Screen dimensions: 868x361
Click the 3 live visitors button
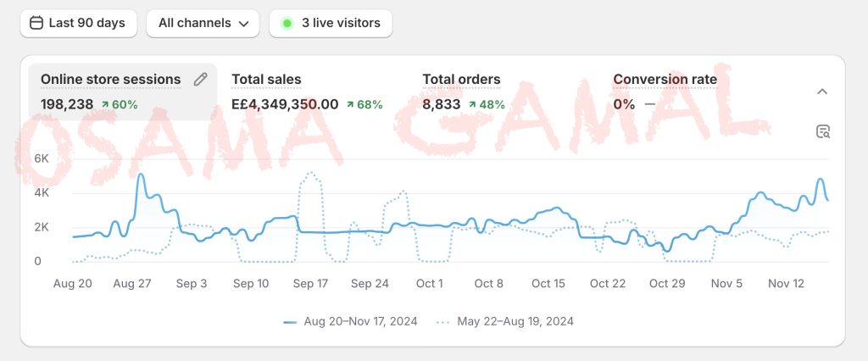click(331, 24)
